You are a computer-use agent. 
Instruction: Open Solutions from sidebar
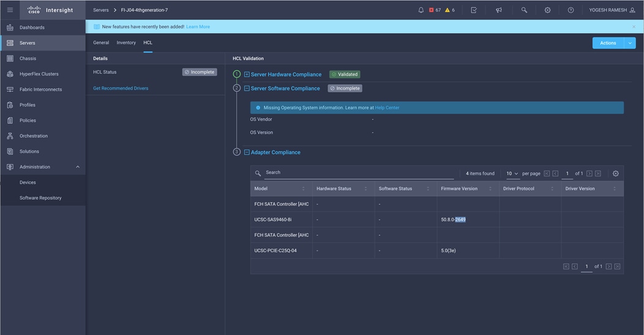(x=43, y=151)
